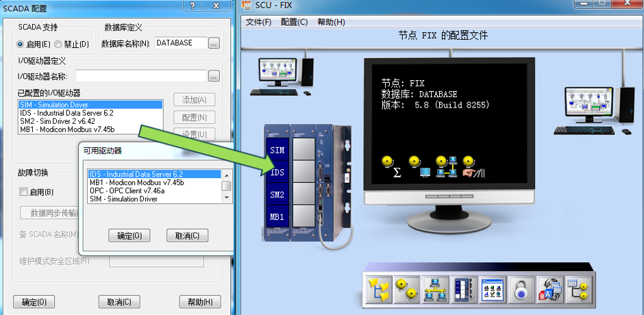Tick the 启用(B) failover checkbox
This screenshot has height=315, width=644.
[23, 192]
